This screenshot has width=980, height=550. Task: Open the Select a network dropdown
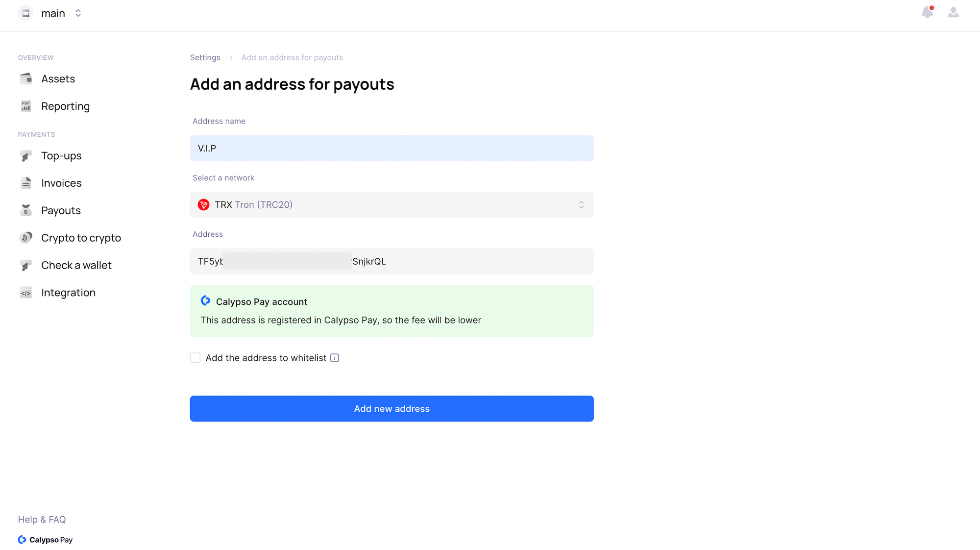[x=392, y=205]
